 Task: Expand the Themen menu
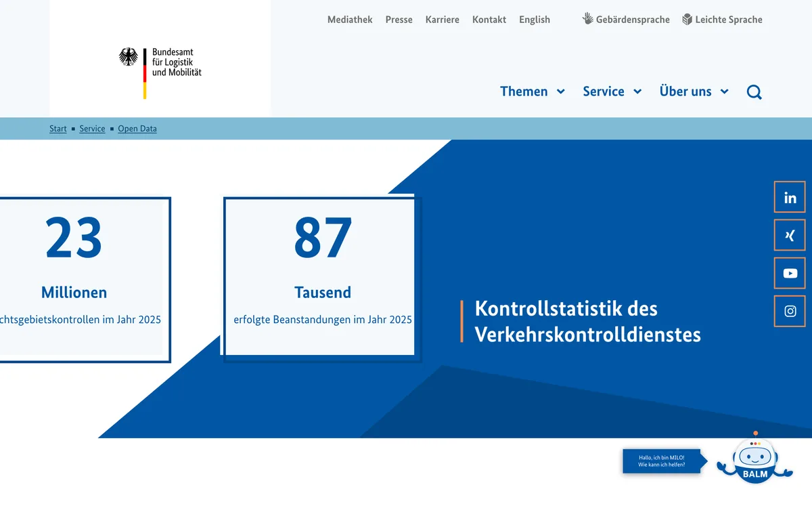(533, 91)
